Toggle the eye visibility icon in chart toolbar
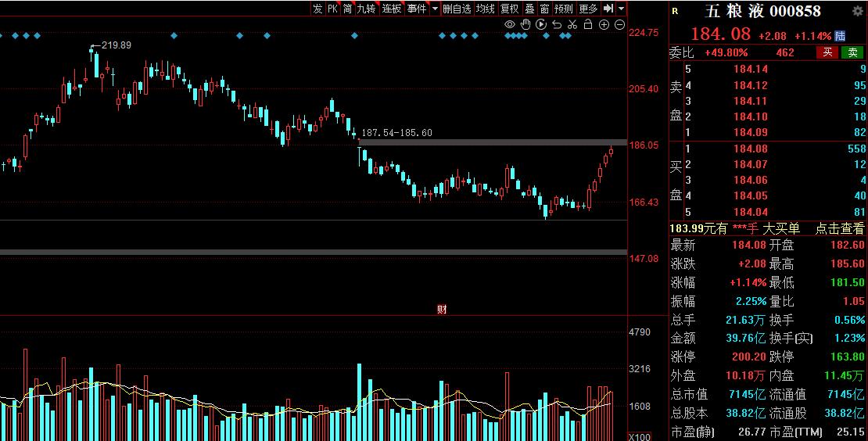The height and width of the screenshot is (441, 868). pyautogui.click(x=509, y=24)
